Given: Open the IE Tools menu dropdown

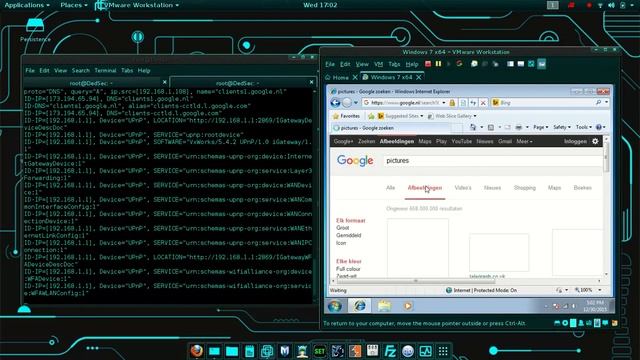Looking at the screenshot, I should pyautogui.click(x=584, y=127).
